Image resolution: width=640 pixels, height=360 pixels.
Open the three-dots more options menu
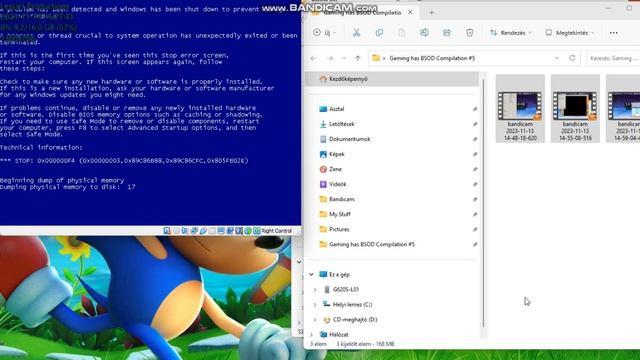[x=613, y=33]
